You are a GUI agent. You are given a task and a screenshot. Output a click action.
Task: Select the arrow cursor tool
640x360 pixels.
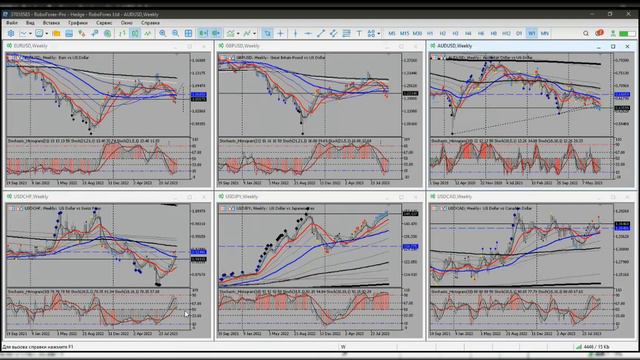(x=267, y=33)
